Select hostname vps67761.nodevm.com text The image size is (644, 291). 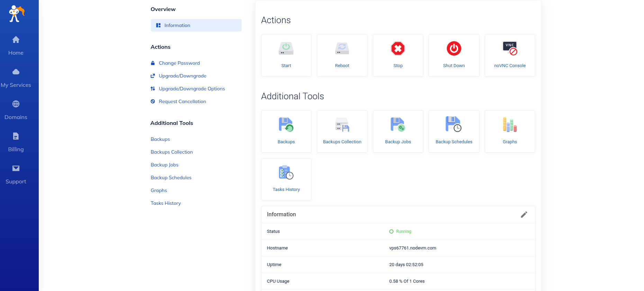412,248
